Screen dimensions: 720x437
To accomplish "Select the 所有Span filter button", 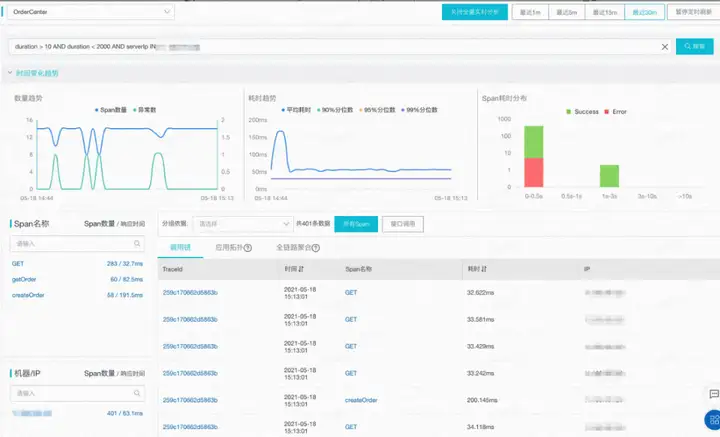I will pos(356,224).
